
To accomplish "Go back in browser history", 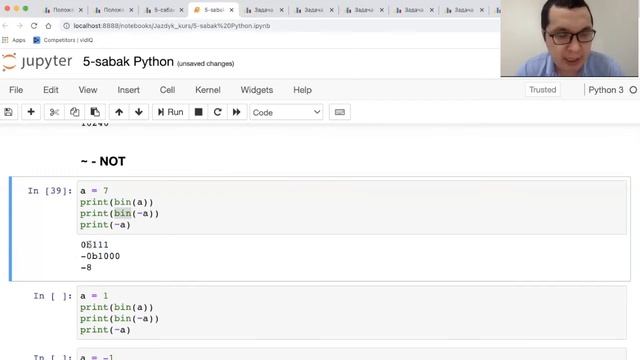I will coord(5,26).
